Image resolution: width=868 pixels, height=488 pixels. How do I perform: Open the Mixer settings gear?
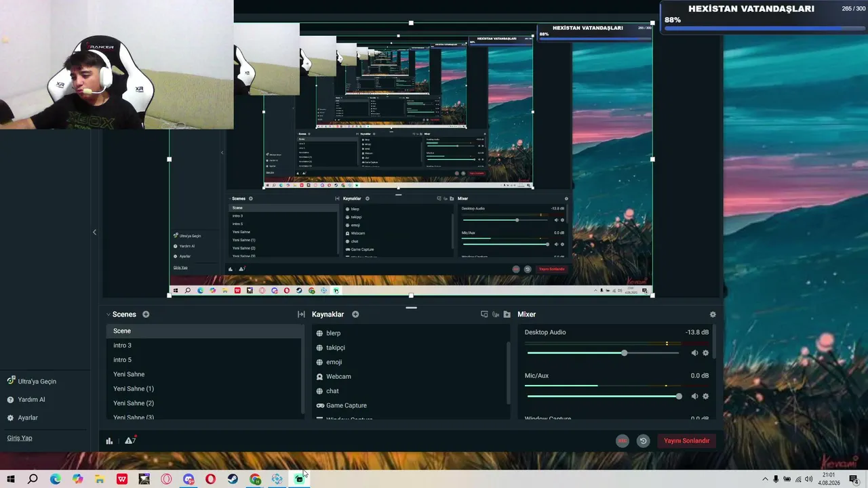(x=713, y=314)
